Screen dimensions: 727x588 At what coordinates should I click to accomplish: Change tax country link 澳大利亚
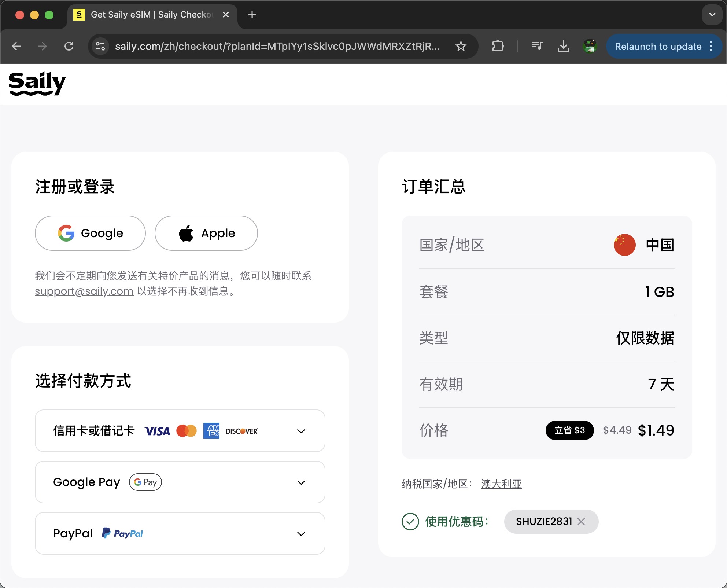click(501, 484)
